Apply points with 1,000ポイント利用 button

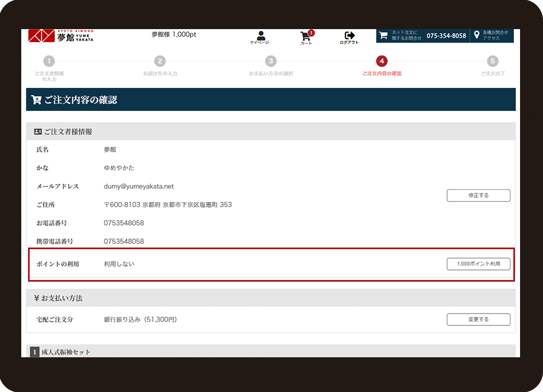click(478, 264)
